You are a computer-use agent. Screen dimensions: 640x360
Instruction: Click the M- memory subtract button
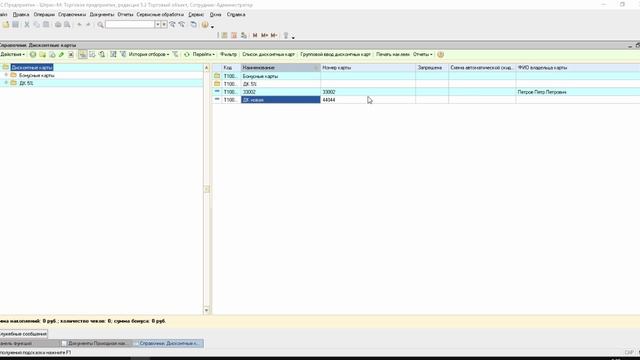274,36
